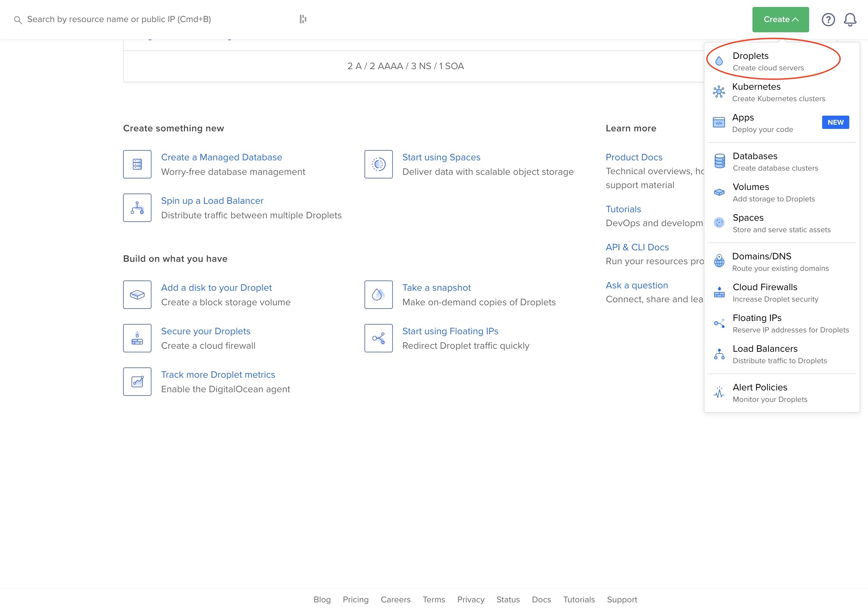Click the metrics chart icon tile
Image resolution: width=868 pixels, height=609 pixels.
click(137, 382)
